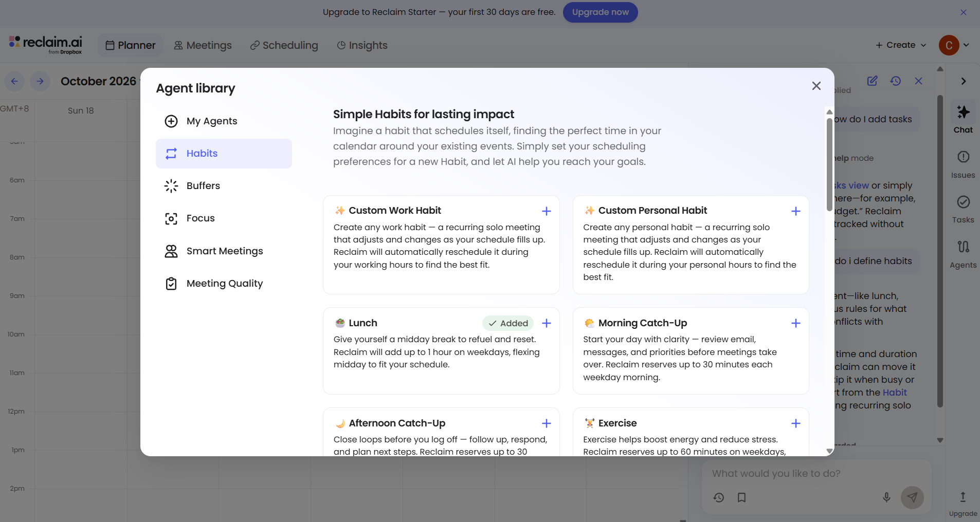Viewport: 980px width, 522px height.
Task: Close the Agent library dialog
Action: pos(816,86)
